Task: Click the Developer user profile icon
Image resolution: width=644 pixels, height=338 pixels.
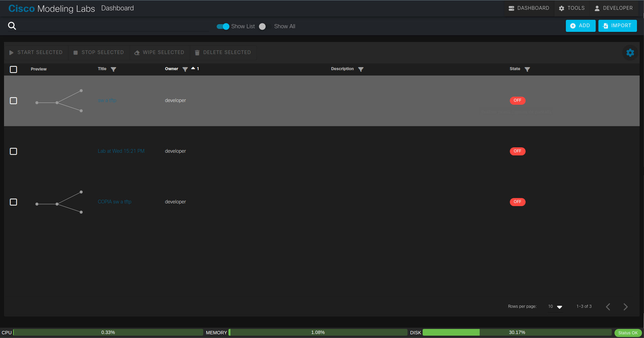Action: (x=597, y=8)
